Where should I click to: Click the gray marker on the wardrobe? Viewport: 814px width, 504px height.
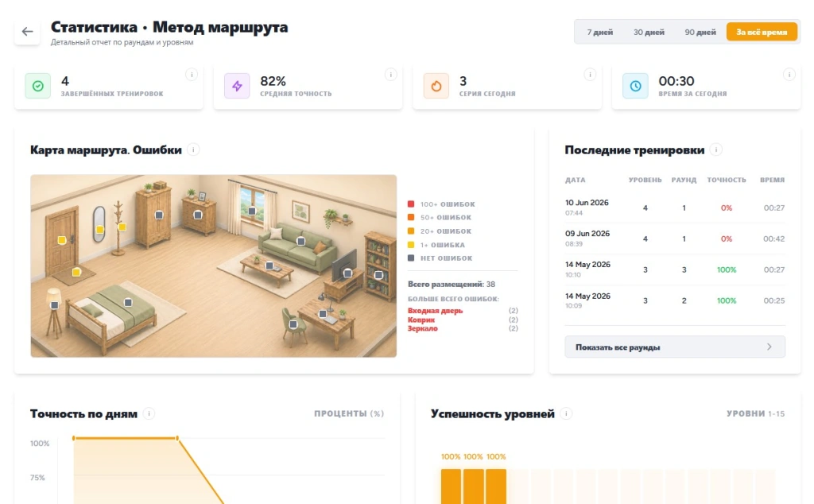[x=159, y=215]
